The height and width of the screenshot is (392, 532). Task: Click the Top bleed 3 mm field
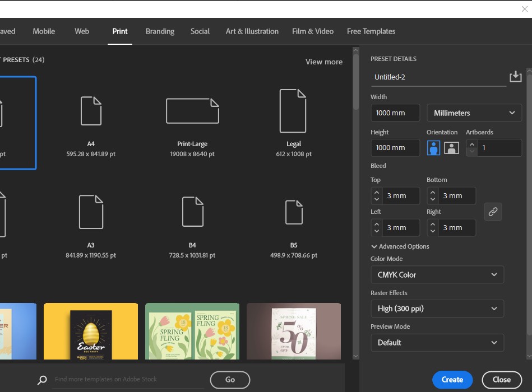click(401, 196)
